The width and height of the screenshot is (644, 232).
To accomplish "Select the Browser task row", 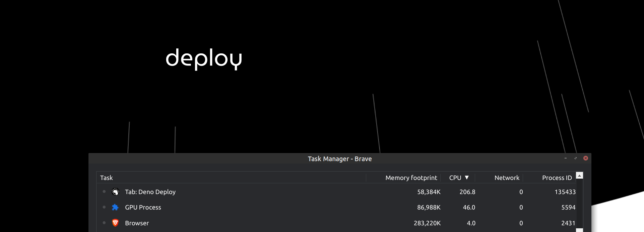I will (x=336, y=223).
